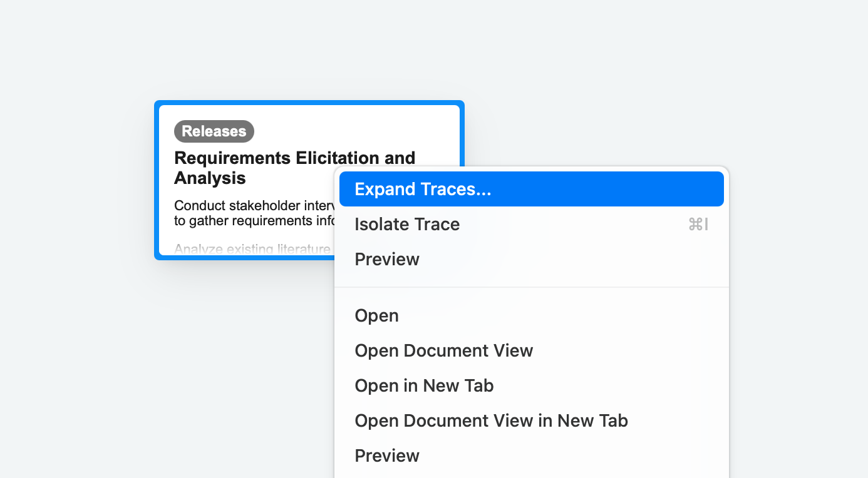868x478 pixels.
Task: Click the ⌘I shortcut hint
Action: [x=698, y=224]
